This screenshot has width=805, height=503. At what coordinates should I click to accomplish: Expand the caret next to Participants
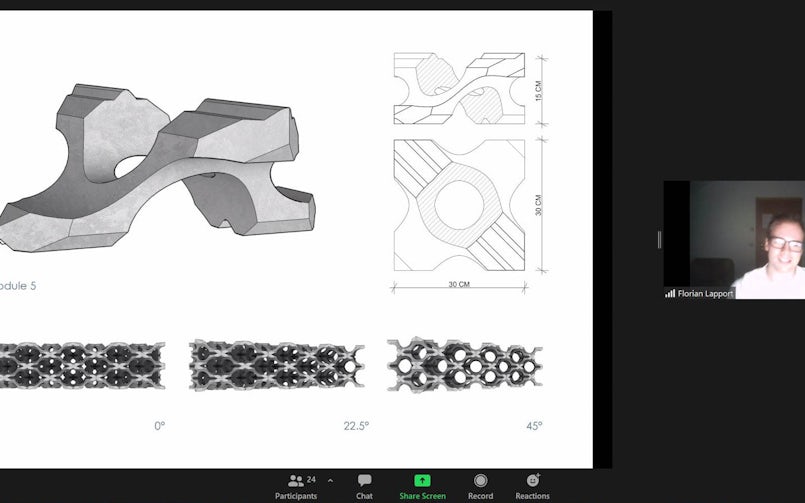(330, 480)
